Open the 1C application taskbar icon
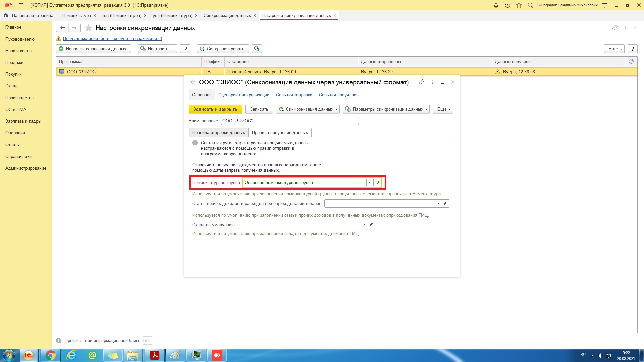Viewport: 644px width, 362px height. [x=29, y=355]
